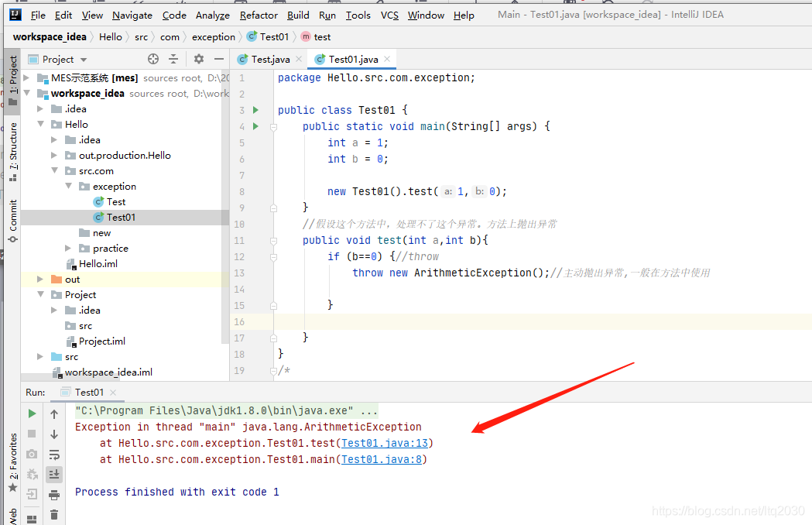
Task: Toggle soft-wrap in Run console
Action: click(x=54, y=455)
